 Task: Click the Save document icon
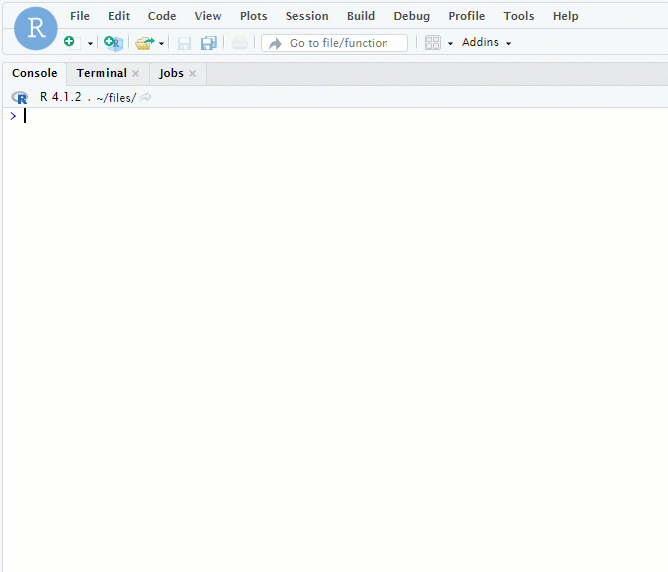(x=184, y=43)
